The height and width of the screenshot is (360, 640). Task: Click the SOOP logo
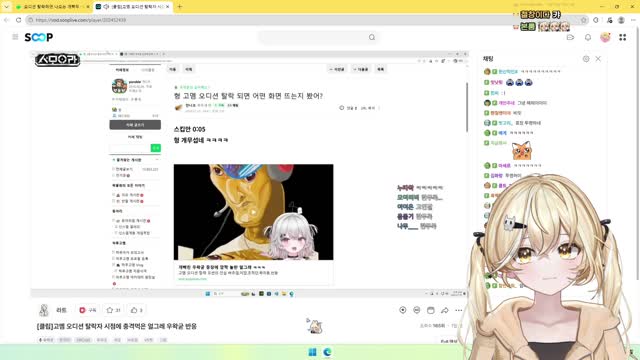pos(39,37)
